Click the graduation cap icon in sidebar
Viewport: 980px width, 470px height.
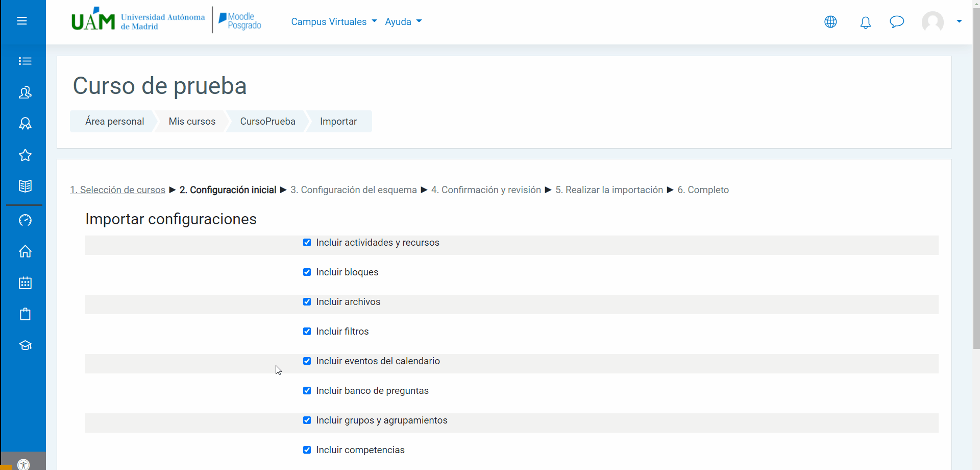pos(25,345)
